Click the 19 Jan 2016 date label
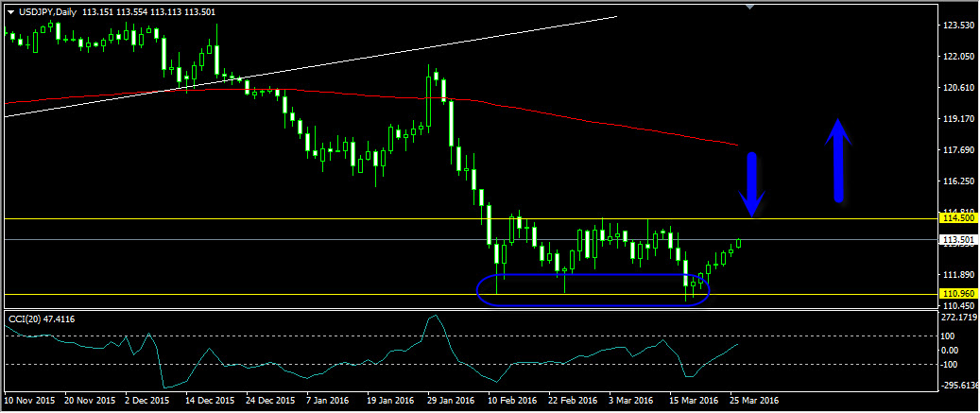 pyautogui.click(x=390, y=399)
